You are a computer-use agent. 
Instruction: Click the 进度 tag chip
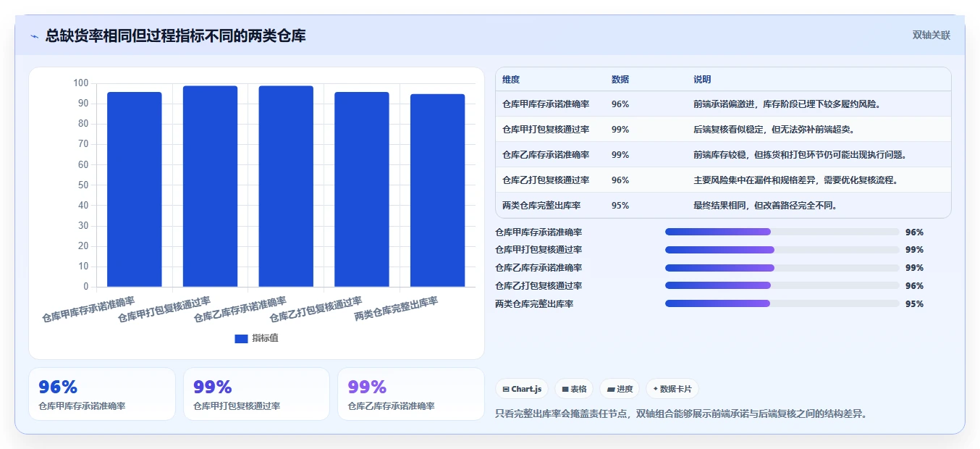coord(620,389)
